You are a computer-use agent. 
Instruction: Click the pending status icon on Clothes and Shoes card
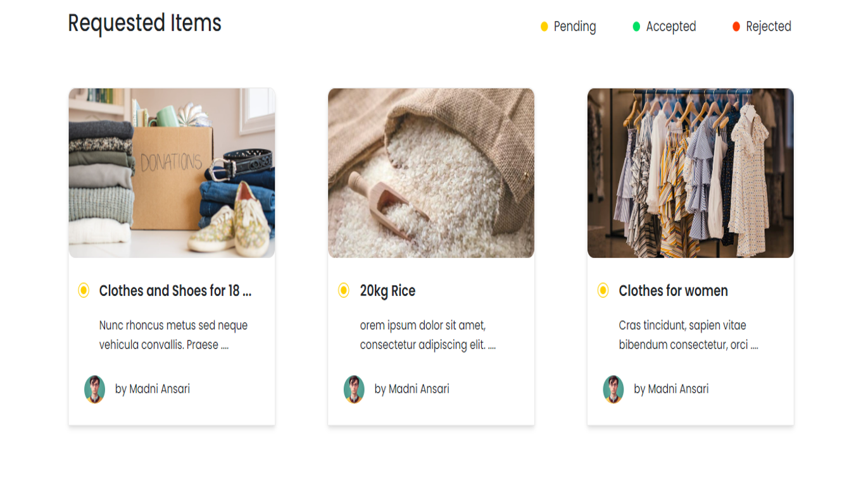point(84,290)
